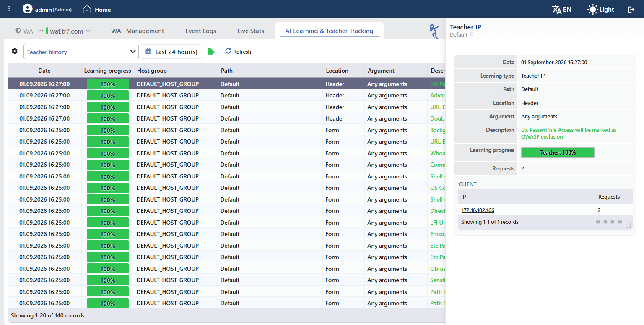Click the '01 September 2026 16:27:00' date value
The width and height of the screenshot is (644, 325).
coord(554,62)
